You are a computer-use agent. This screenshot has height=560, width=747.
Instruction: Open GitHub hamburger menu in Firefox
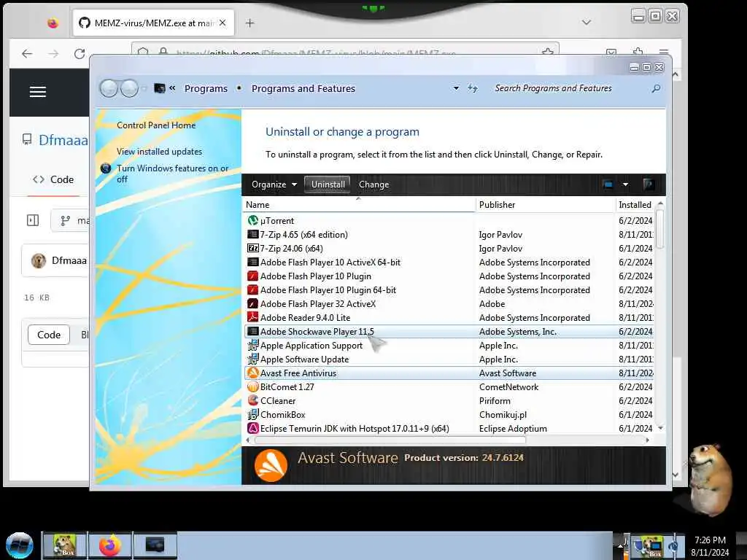pyautogui.click(x=38, y=92)
